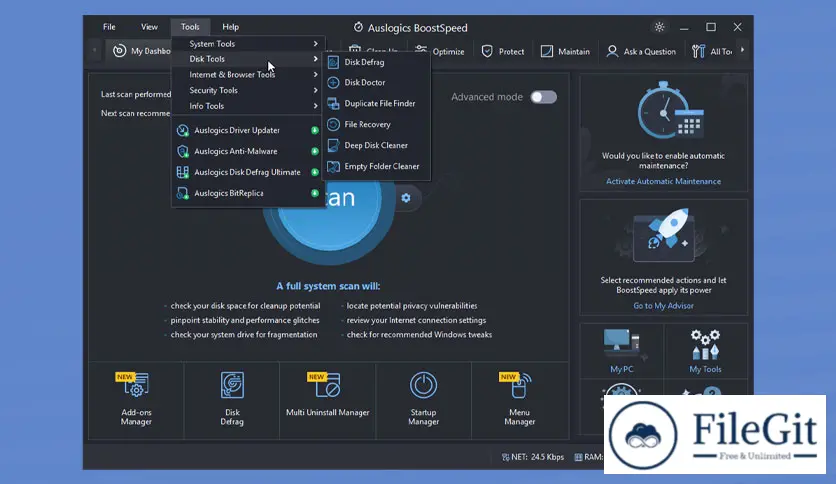The image size is (836, 484).
Task: Click the Auslogics Anti-Malware shield icon
Action: 183,151
